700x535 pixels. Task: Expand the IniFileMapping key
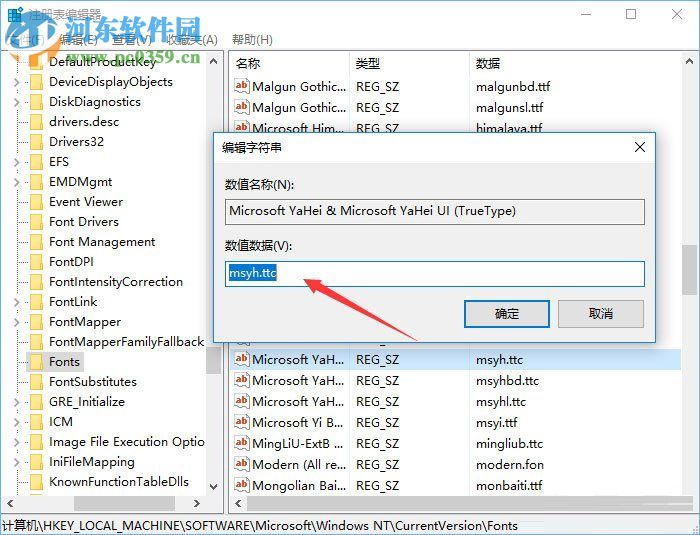pyautogui.click(x=17, y=462)
